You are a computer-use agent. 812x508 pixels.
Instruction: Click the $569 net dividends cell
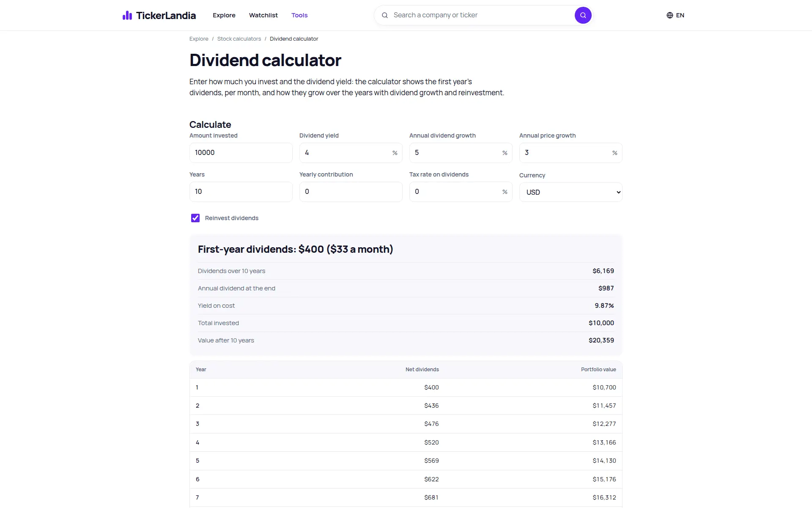[431, 461]
